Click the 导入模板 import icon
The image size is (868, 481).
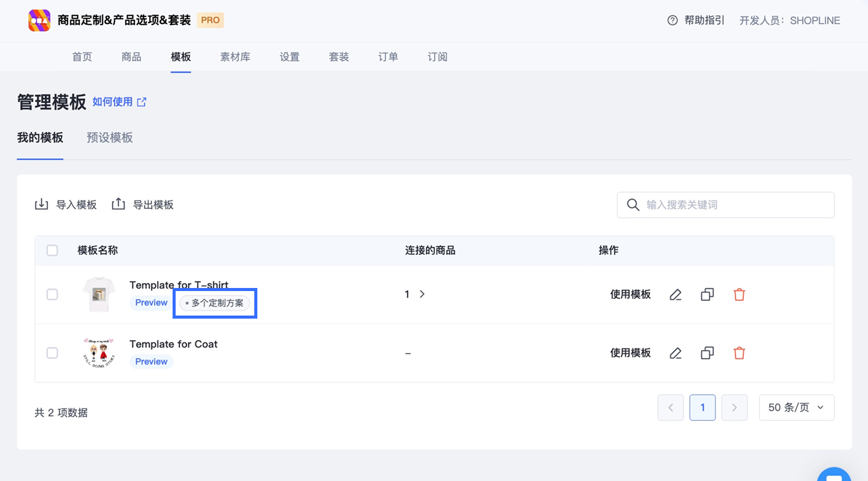click(x=41, y=205)
